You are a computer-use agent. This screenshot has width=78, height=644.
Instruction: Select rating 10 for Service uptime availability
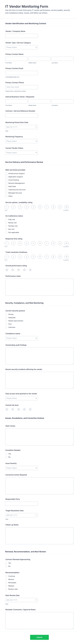click(x=67, y=207)
